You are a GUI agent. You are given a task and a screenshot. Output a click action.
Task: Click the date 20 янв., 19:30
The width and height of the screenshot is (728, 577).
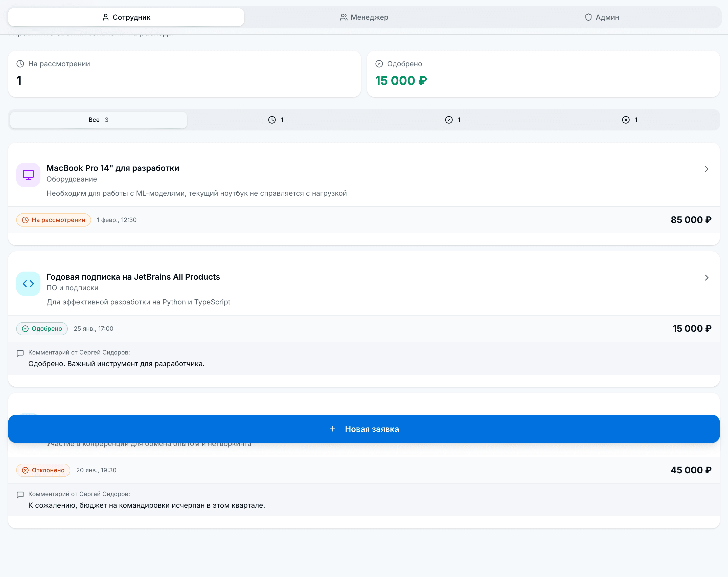96,470
